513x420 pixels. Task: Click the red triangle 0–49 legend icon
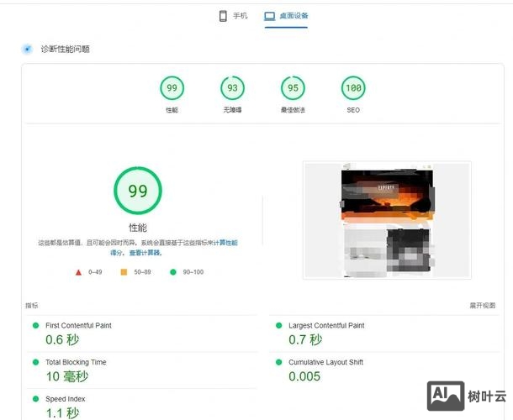[78, 272]
